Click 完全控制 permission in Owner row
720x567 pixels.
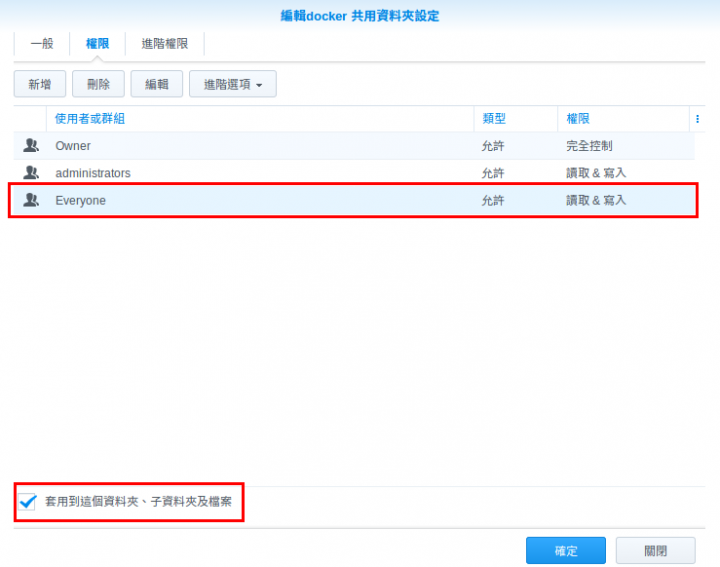589,146
